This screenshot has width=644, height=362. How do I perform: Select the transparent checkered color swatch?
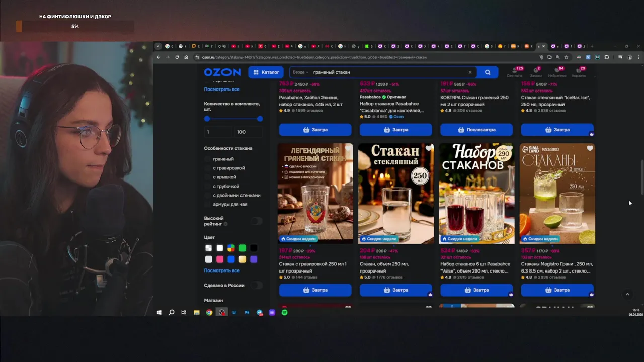point(208,248)
